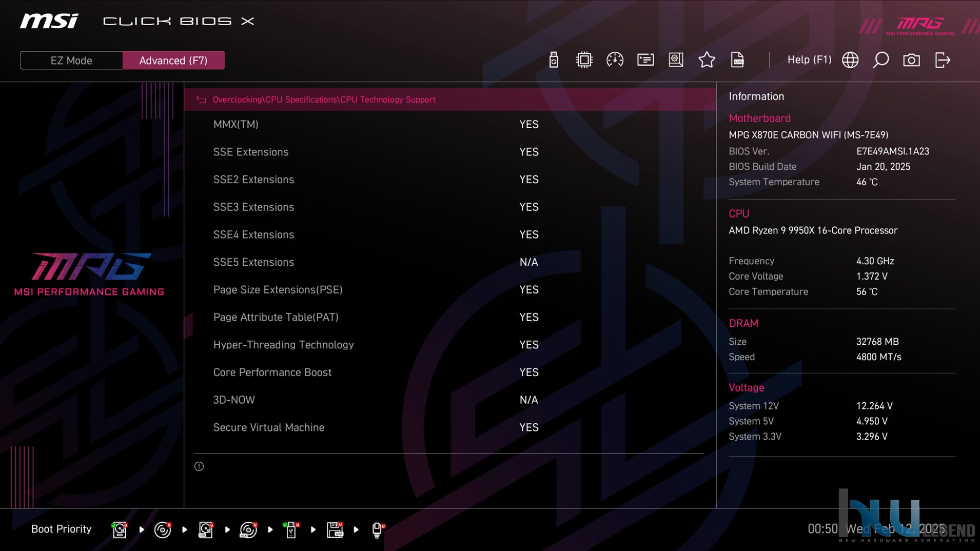Click the info icon below the settings list
980x551 pixels.
pos(199,466)
